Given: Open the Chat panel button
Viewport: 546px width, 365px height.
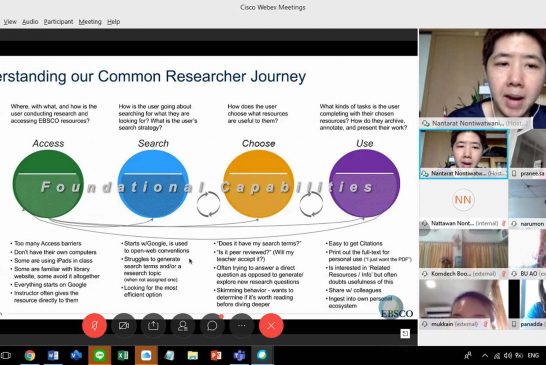Looking at the screenshot, I should pos(212,326).
